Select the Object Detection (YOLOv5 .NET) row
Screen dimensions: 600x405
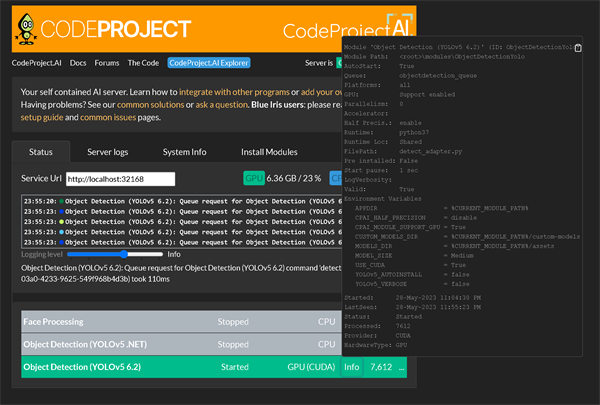coord(181,344)
